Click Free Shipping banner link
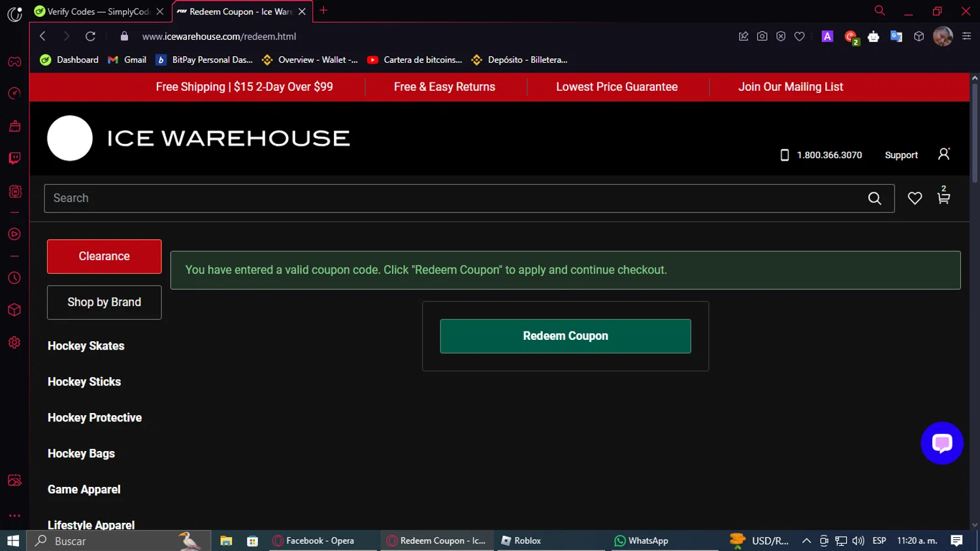Image resolution: width=980 pixels, height=551 pixels. (244, 87)
